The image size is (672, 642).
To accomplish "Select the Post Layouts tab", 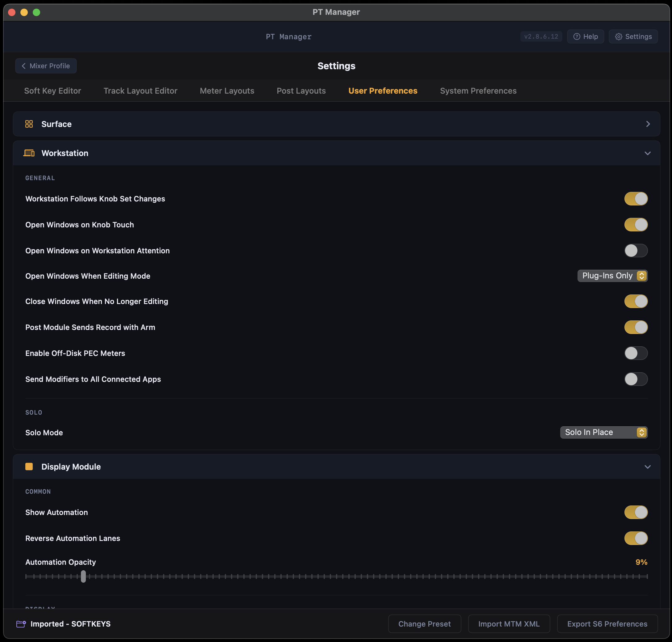I will pos(301,91).
